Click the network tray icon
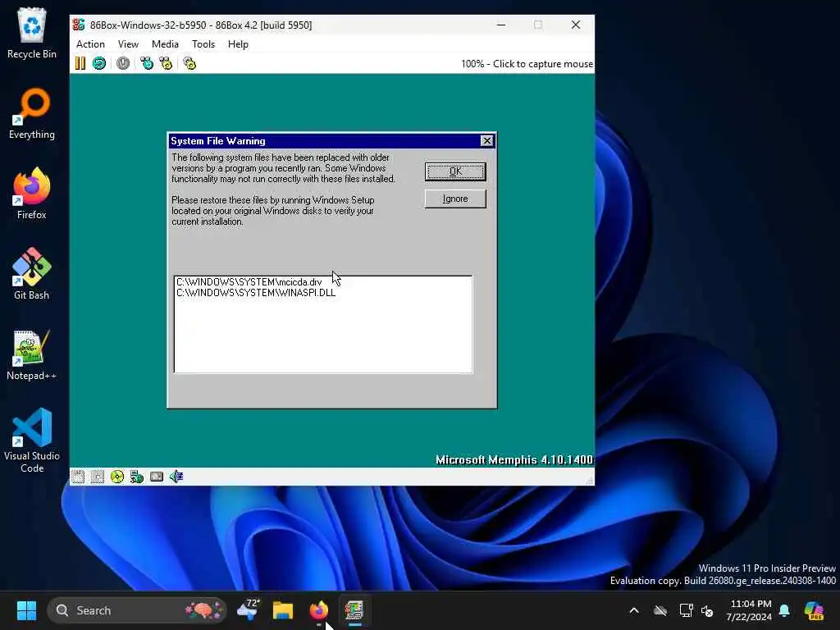 (686, 610)
